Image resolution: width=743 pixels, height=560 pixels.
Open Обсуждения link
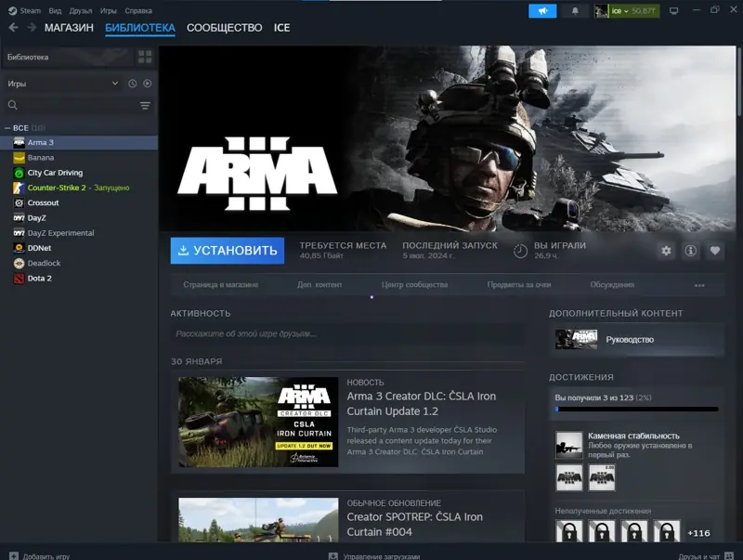click(612, 285)
